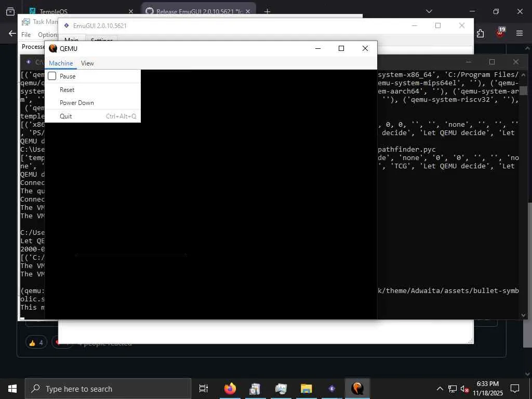Close the Release EmuGUI browser tab
This screenshot has width=532, height=399.
pos(248,11)
